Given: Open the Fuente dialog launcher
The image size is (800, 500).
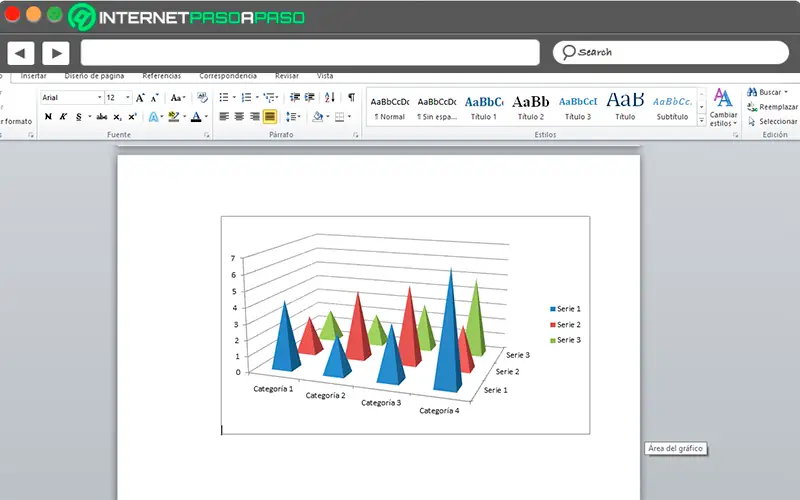Looking at the screenshot, I should 207,135.
